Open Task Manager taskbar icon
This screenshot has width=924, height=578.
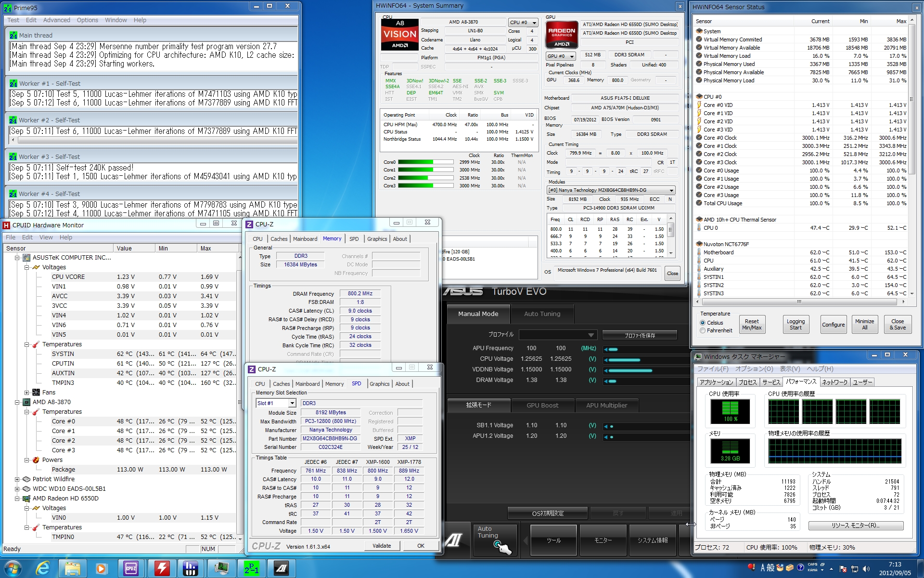pyautogui.click(x=221, y=568)
